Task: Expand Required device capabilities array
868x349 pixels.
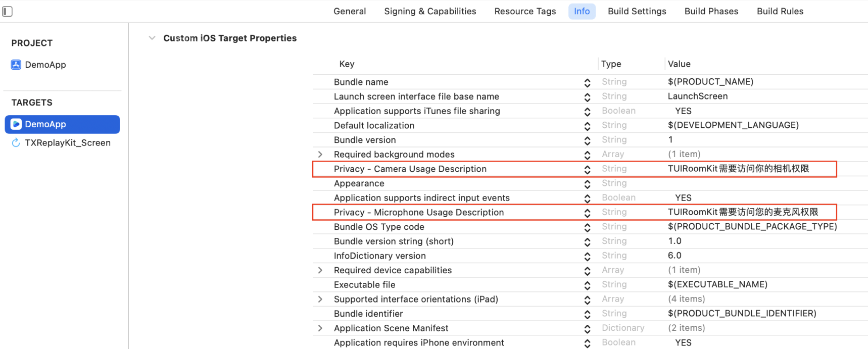Action: pyautogui.click(x=320, y=270)
